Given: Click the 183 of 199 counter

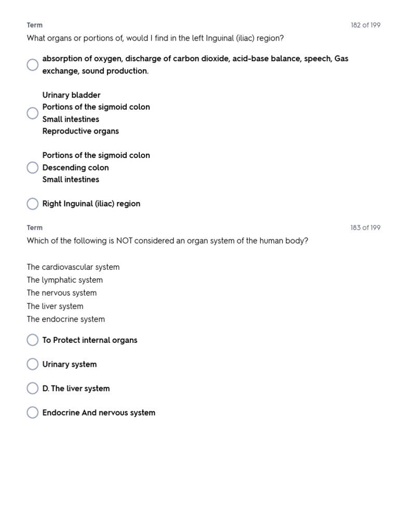Looking at the screenshot, I should pyautogui.click(x=365, y=228).
